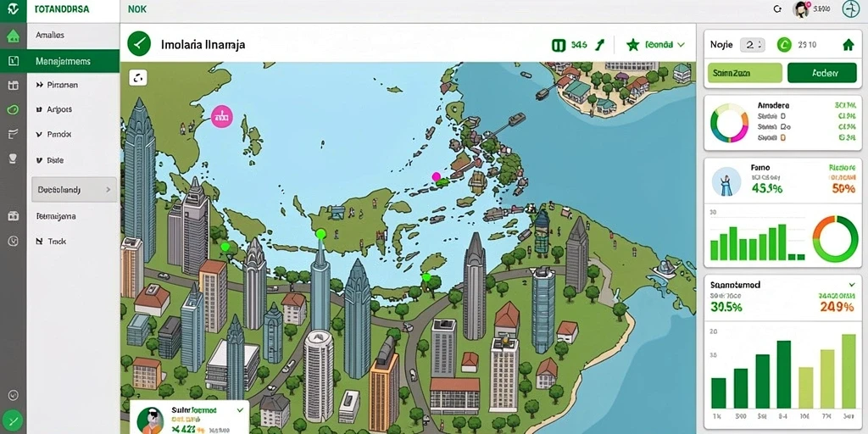This screenshot has height=434, width=868.
Task: Click the briefcase icon beside Ramajama
Action: pos(14,216)
